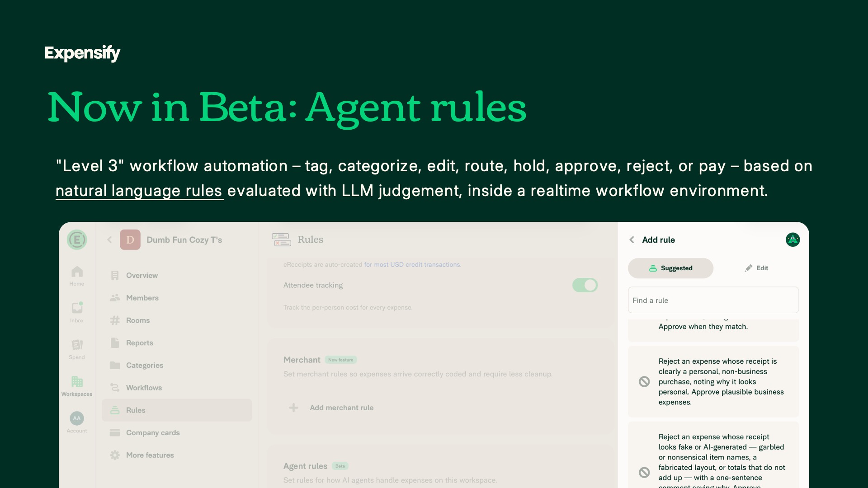Click the plus icon for merchant rule
868x488 pixels.
(293, 408)
